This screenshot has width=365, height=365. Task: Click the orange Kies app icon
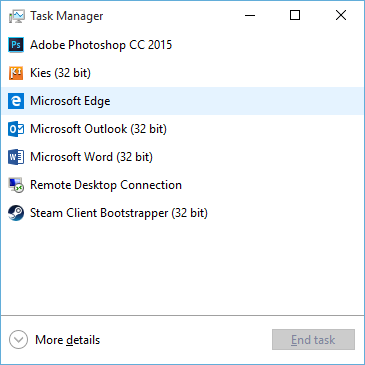click(16, 73)
